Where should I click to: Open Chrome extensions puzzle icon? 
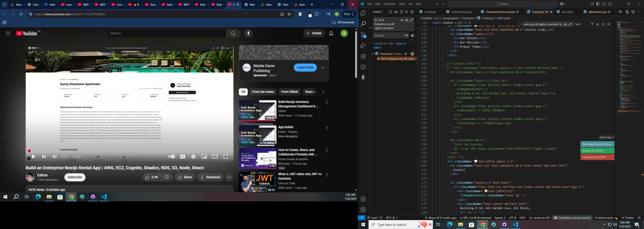(317, 14)
